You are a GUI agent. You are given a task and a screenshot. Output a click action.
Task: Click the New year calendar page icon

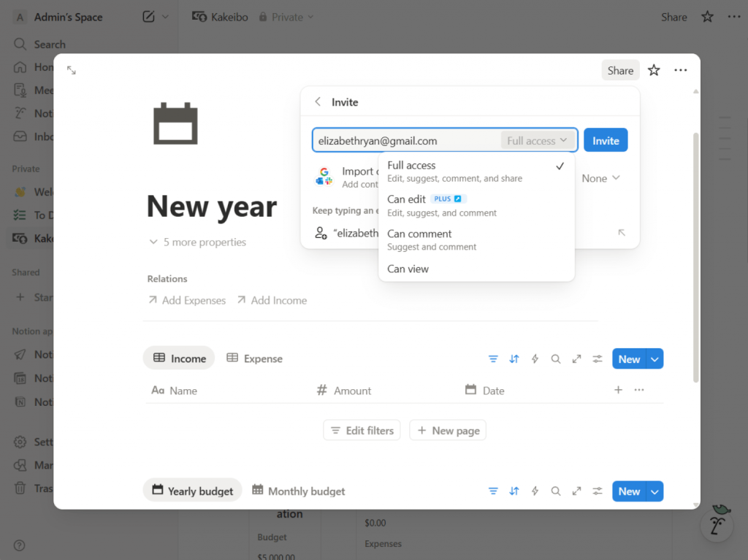(175, 123)
